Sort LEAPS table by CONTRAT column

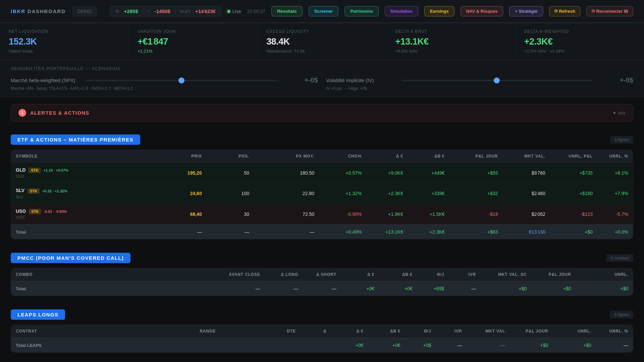point(26,331)
